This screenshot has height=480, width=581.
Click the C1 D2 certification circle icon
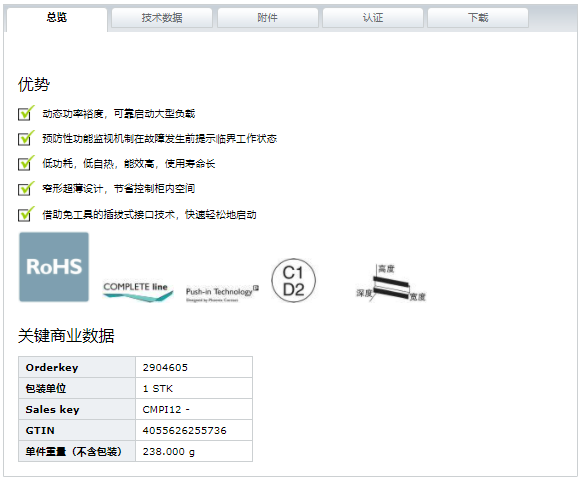point(293,281)
